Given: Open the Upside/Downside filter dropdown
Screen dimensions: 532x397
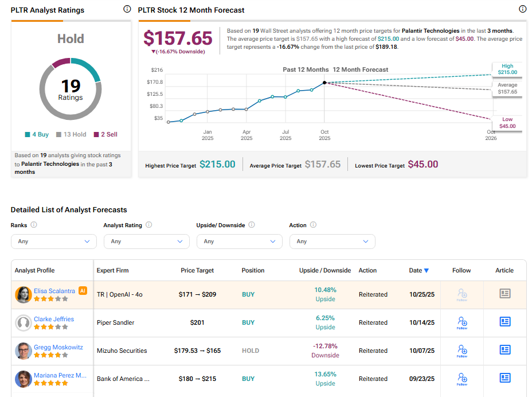Looking at the screenshot, I should (239, 242).
